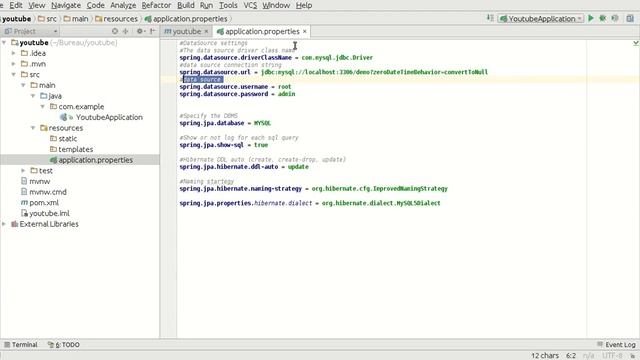Click the inspection checkmark icon in editor corner

[x=636, y=43]
